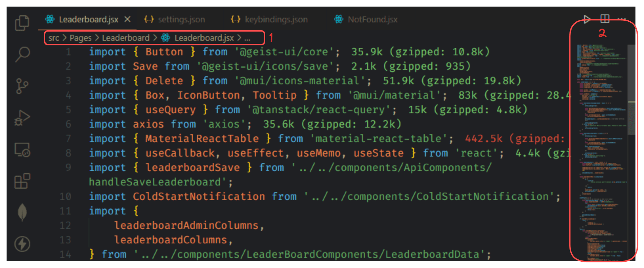Open the MongoDB leaf icon panel
This screenshot has width=644, height=268.
(22, 212)
